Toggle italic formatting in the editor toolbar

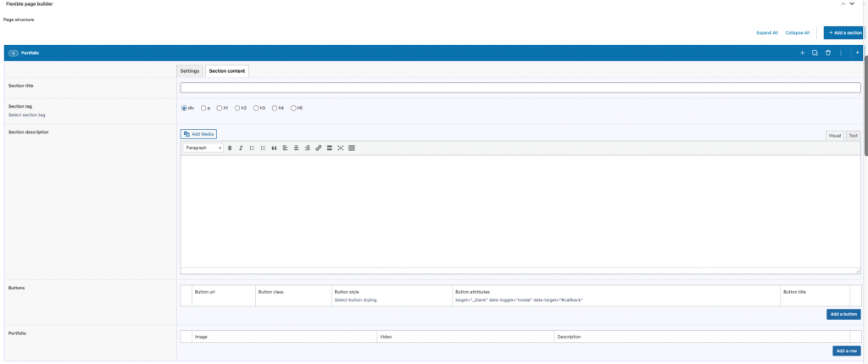241,148
